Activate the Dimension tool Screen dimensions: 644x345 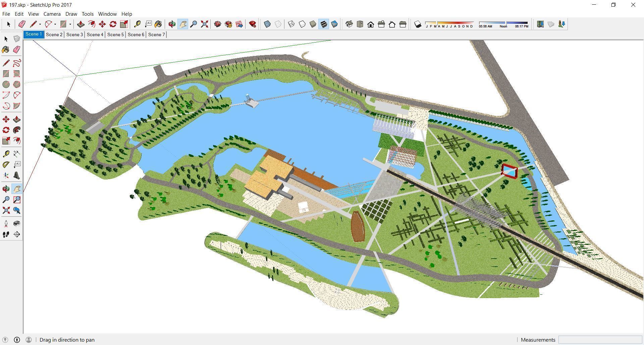tap(16, 154)
